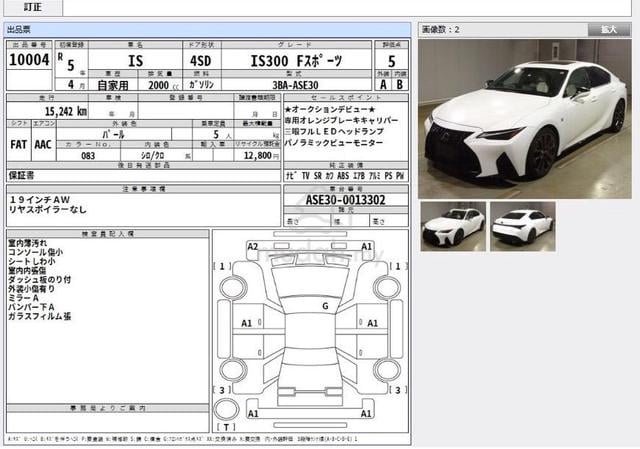Open the large white Lexus front photo
Viewport: 640px width, 449px height.
click(x=524, y=119)
